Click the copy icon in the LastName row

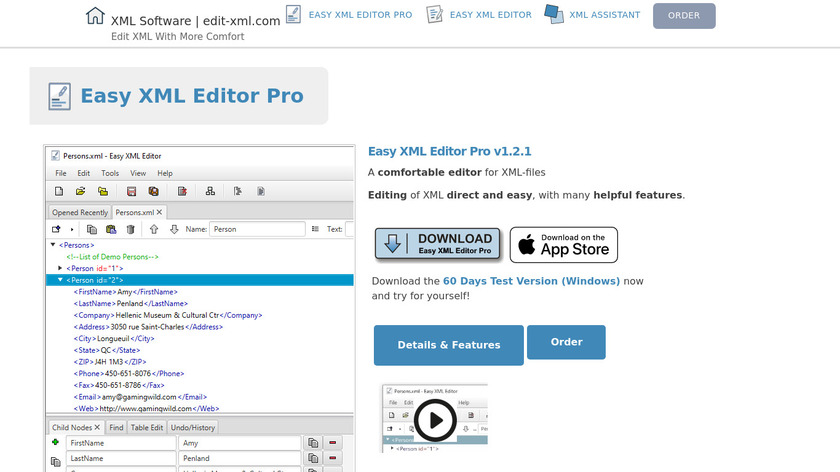pos(313,459)
